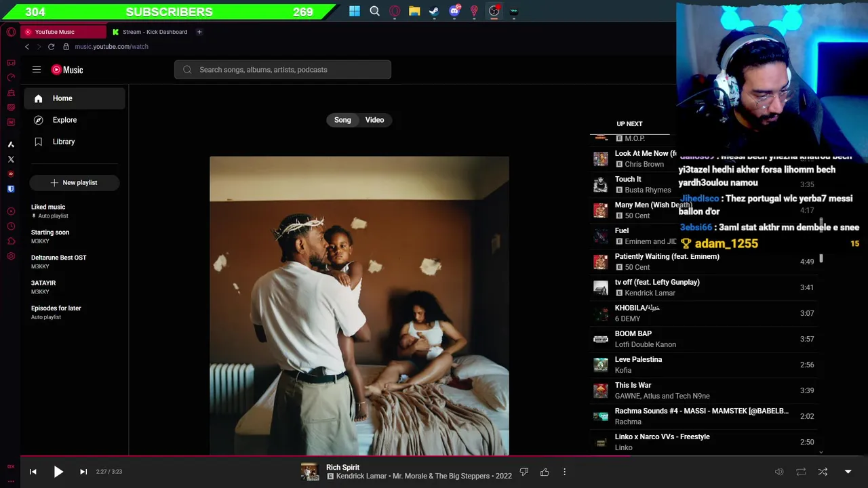Screen dimensions: 868x488
Task: Play Linko x Narco VVs - Freestyle
Action: coord(705,442)
